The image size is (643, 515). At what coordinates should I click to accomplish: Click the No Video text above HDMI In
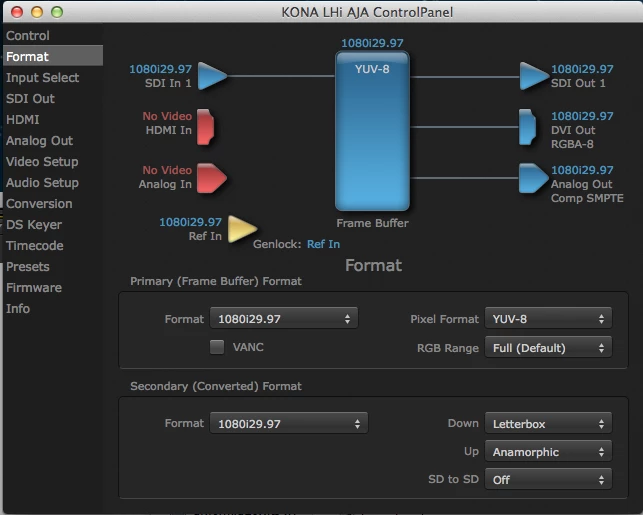click(167, 116)
